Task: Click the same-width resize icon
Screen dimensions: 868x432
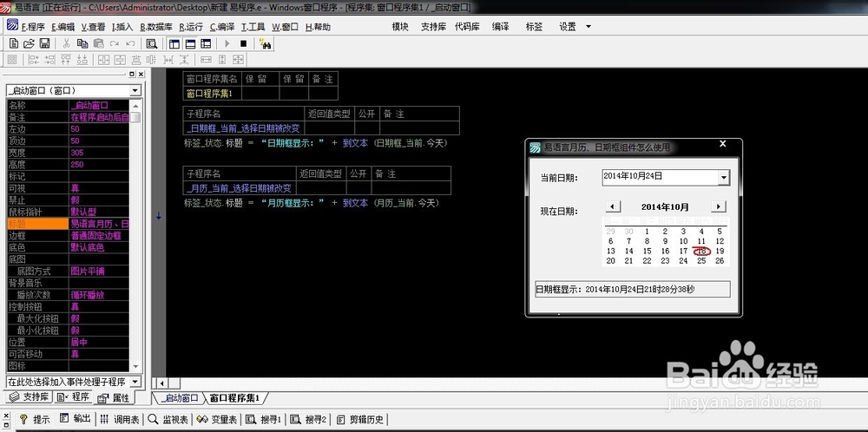Action: [x=206, y=59]
